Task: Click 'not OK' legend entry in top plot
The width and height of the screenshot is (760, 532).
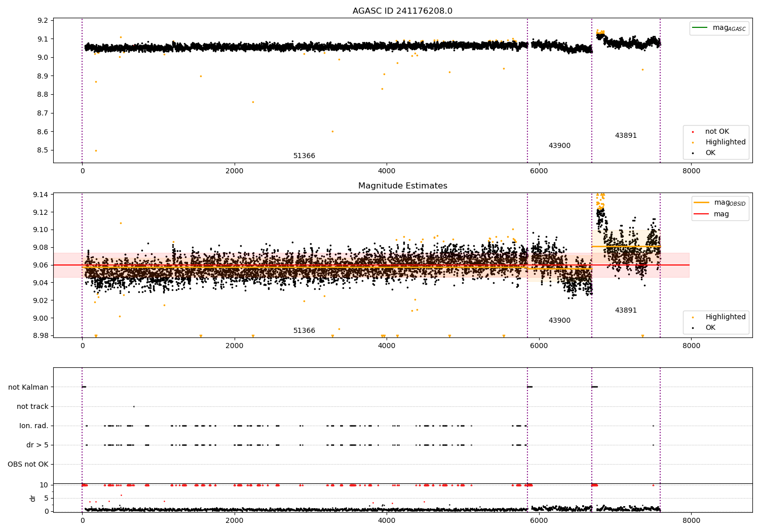Action: pyautogui.click(x=717, y=132)
